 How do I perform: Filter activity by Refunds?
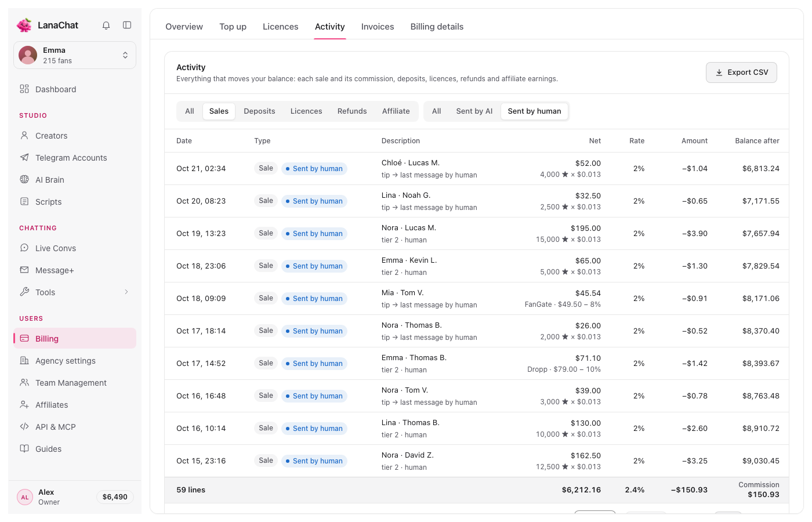352,111
